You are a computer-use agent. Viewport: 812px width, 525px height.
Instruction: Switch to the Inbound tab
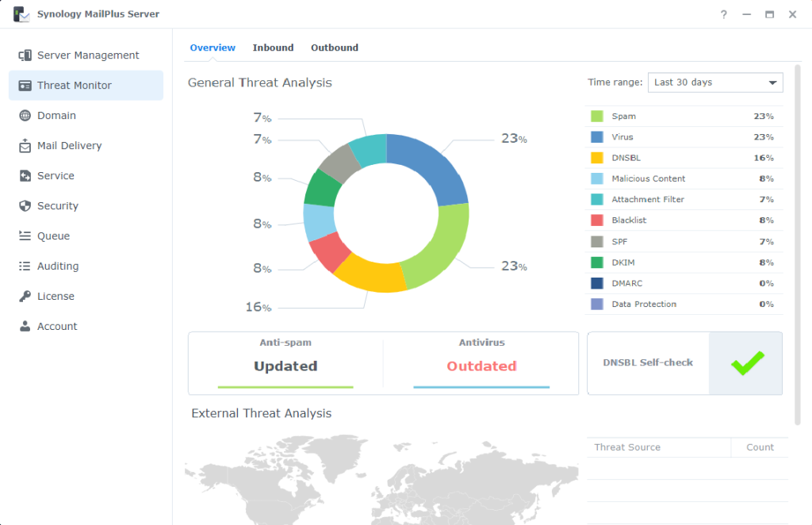[273, 48]
